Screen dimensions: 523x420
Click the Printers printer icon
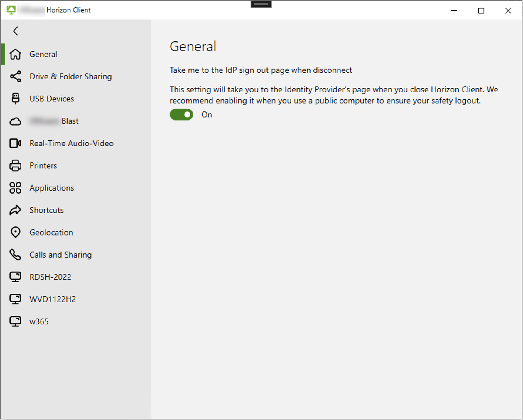click(15, 166)
